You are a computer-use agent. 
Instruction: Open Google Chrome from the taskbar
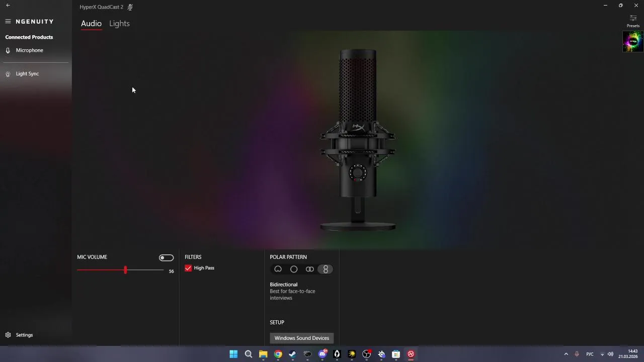[278, 354]
